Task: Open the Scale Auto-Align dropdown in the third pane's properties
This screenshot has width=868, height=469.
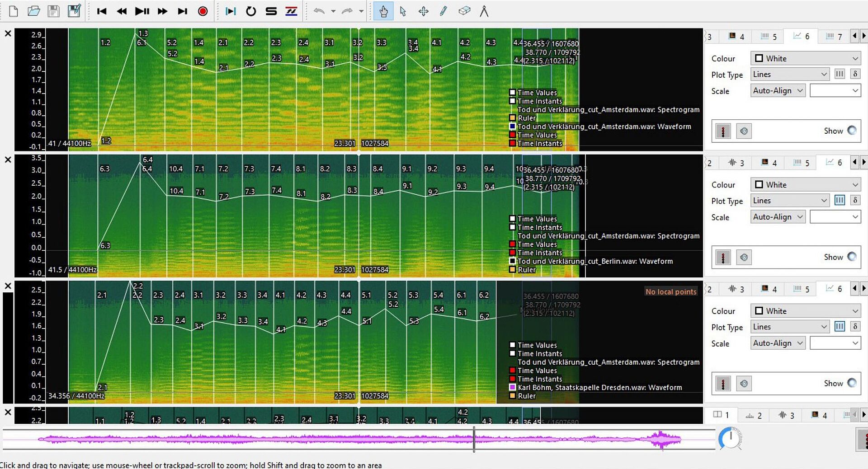Action: 778,343
